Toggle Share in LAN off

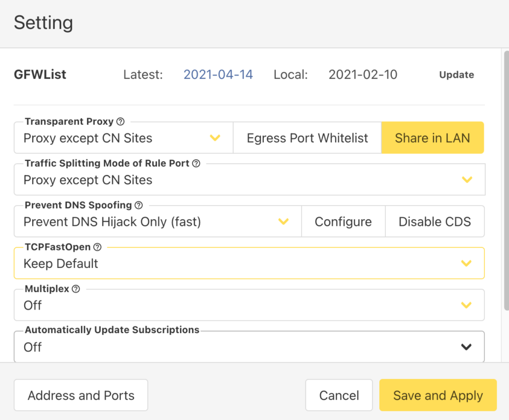coord(432,138)
